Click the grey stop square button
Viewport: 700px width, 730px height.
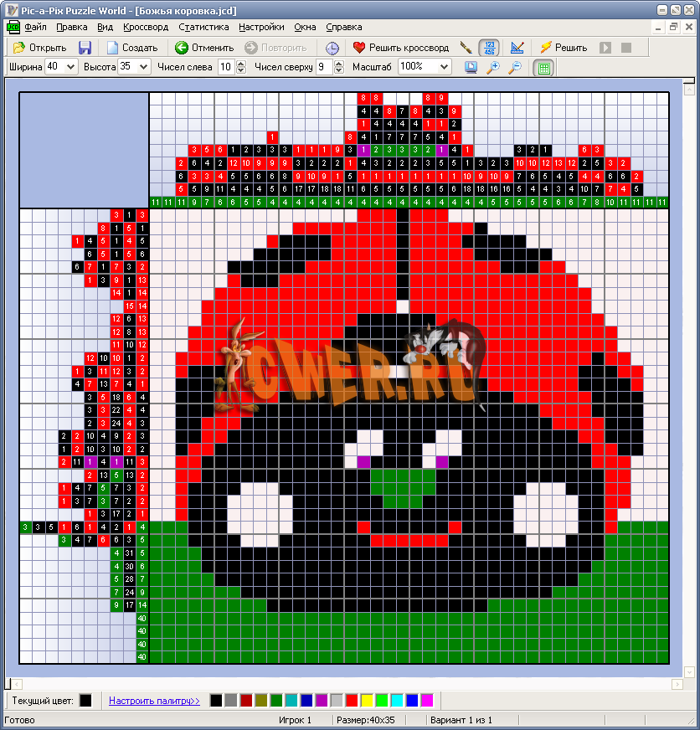pos(626,48)
